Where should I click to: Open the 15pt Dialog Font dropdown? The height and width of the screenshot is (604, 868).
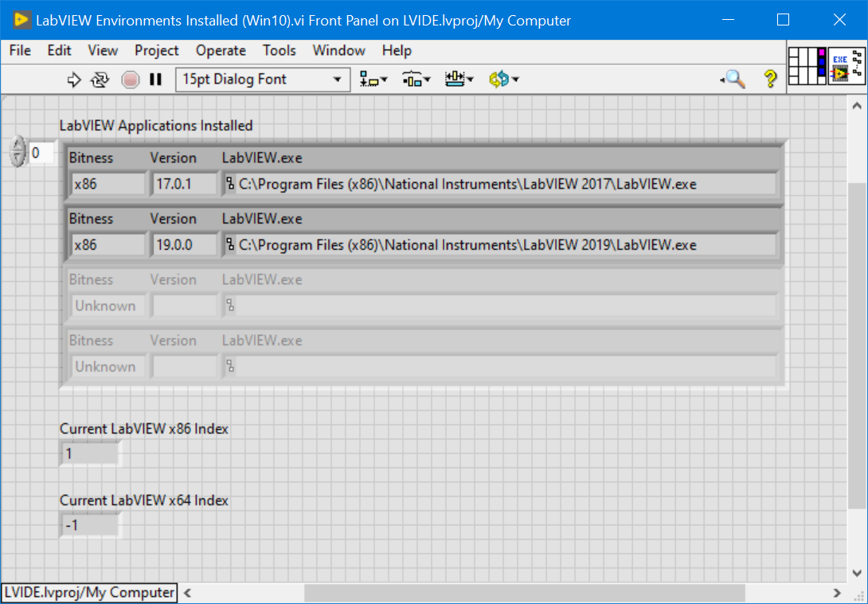click(263, 80)
